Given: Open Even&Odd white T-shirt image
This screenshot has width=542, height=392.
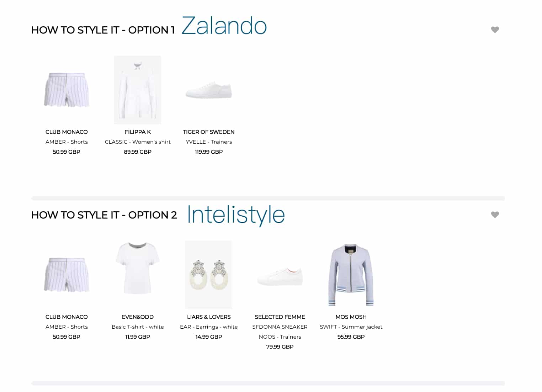Looking at the screenshot, I should (138, 268).
